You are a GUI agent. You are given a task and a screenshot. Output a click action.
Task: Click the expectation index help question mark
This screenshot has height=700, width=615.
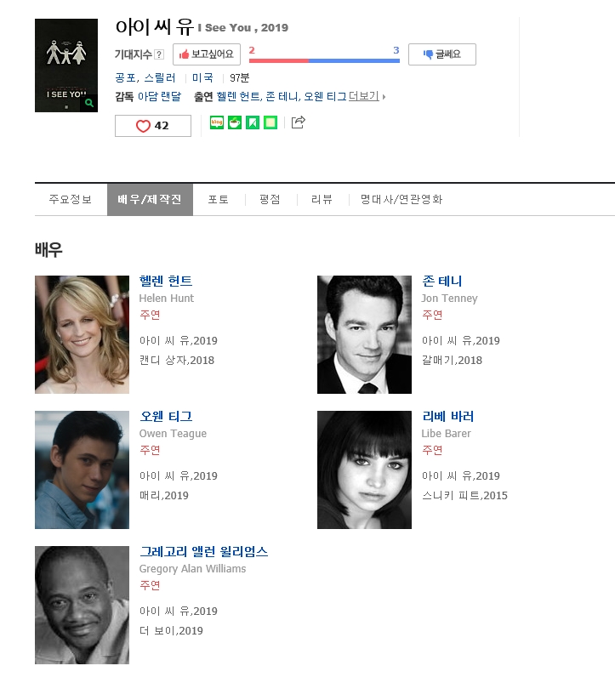(x=159, y=54)
